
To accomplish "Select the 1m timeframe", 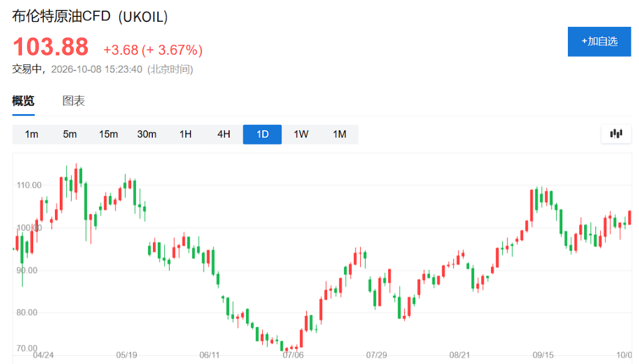I will point(31,135).
